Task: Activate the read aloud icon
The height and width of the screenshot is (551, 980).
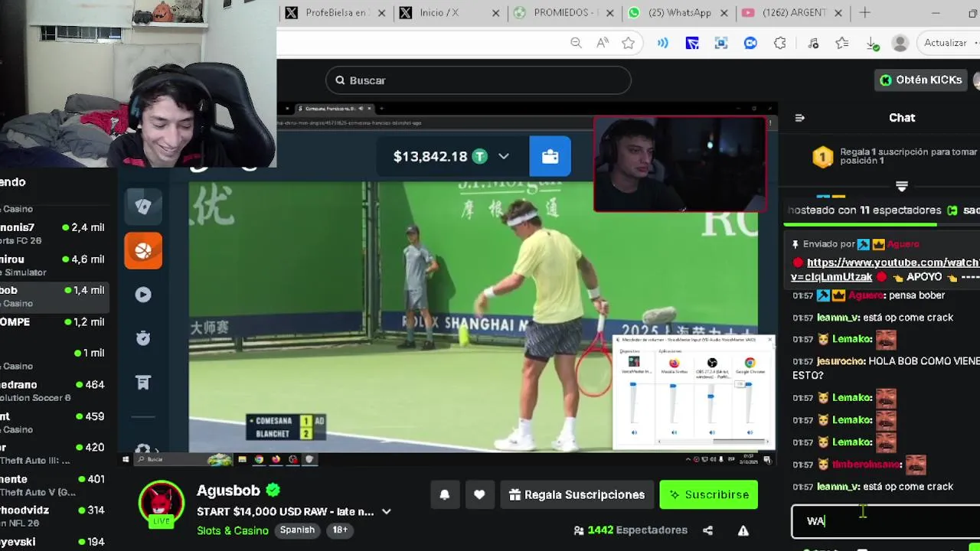Action: [603, 44]
